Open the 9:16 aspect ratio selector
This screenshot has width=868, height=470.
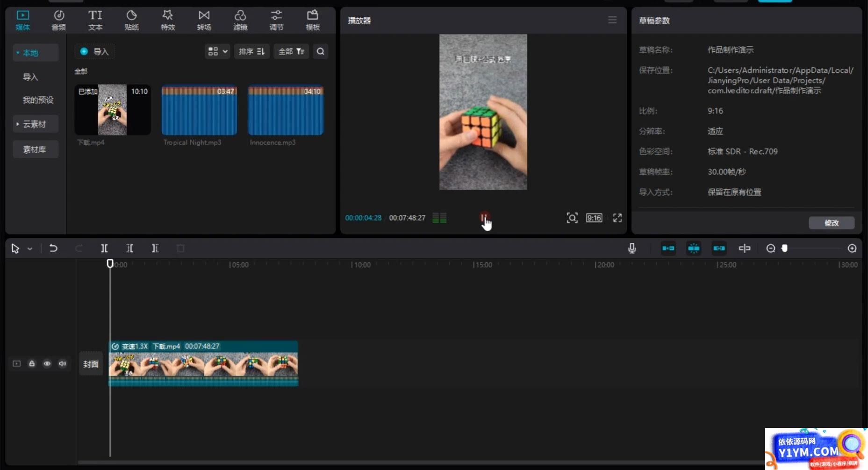[594, 218]
